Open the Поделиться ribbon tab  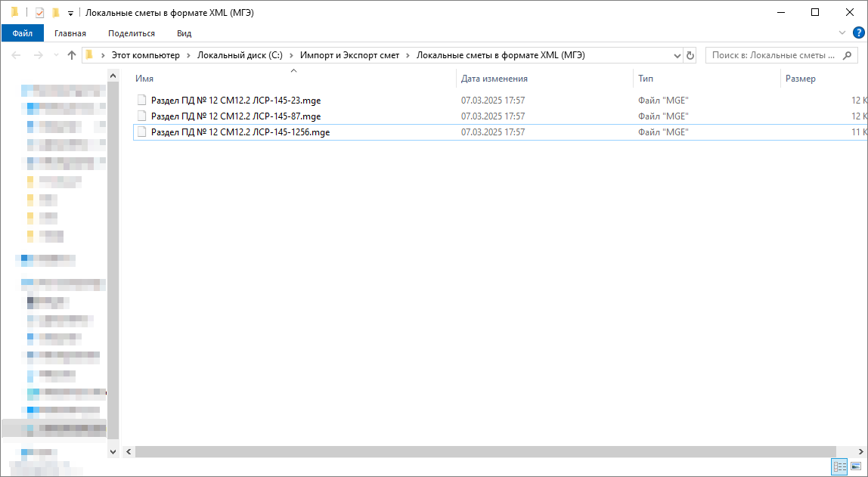[132, 33]
